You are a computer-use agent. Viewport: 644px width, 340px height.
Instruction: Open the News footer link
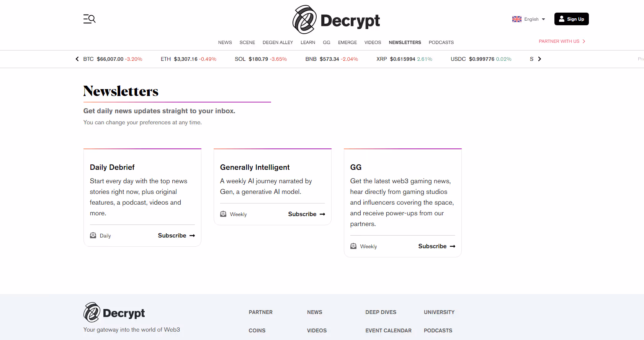coord(315,312)
